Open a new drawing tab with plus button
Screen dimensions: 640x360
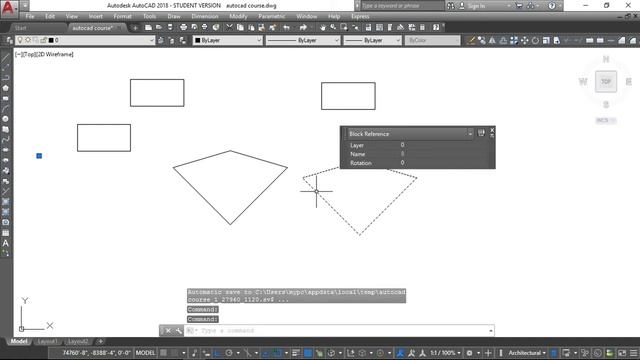click(x=135, y=28)
